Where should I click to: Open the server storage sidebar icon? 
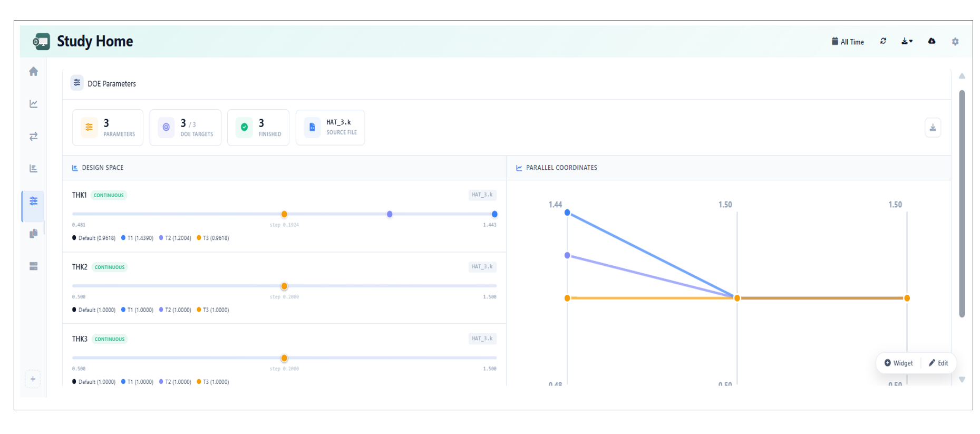33,266
